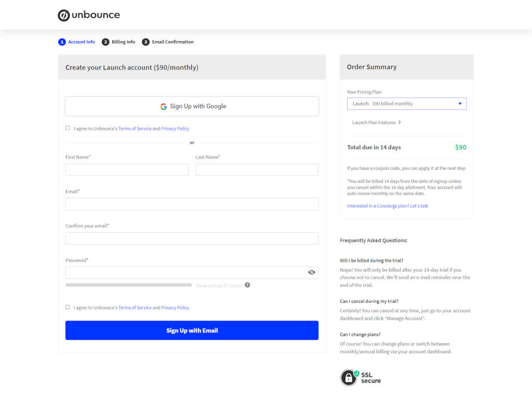Image resolution: width=532 pixels, height=400 pixels.
Task: Click the Unbounce logo icon
Action: point(63,15)
